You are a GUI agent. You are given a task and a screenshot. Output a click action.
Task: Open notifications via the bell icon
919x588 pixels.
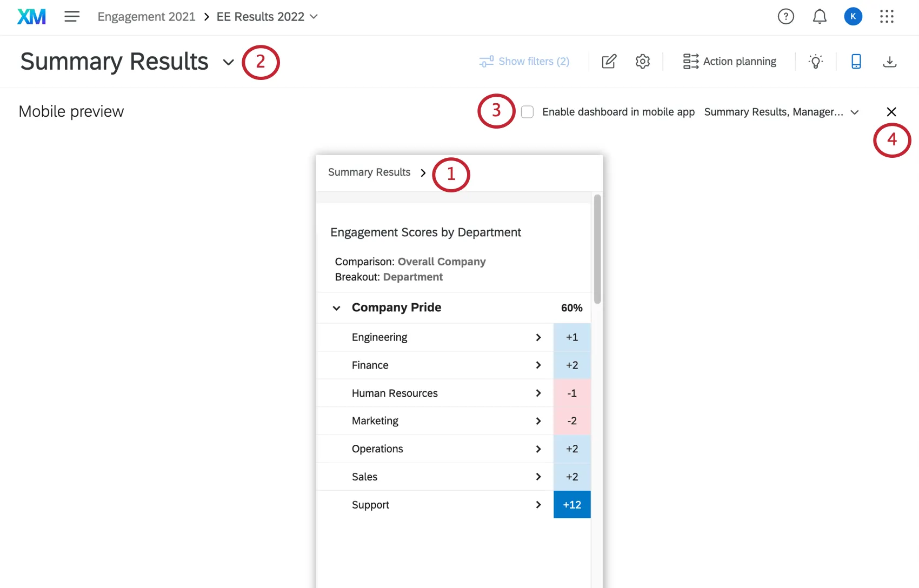point(820,16)
